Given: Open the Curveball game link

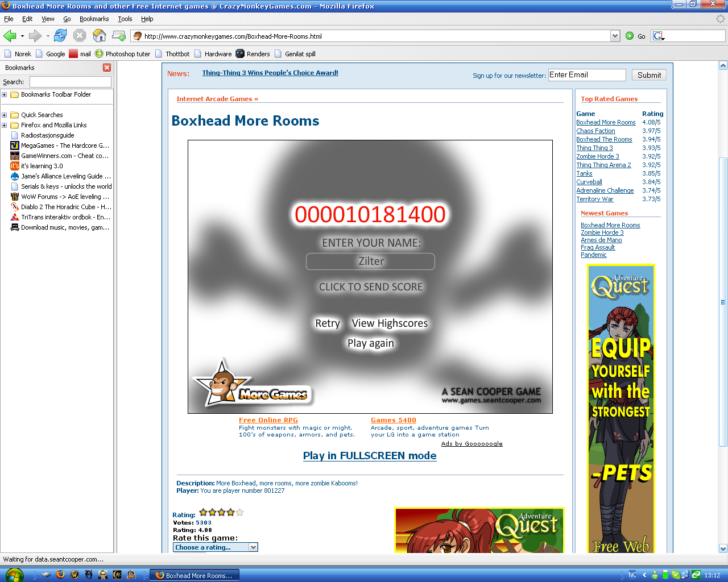Looking at the screenshot, I should coord(589,182).
